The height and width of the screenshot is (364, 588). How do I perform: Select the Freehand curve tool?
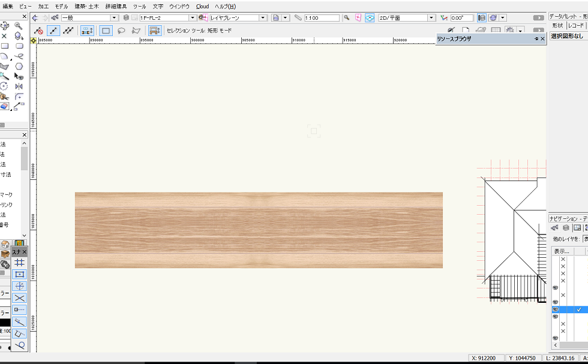pos(19,56)
